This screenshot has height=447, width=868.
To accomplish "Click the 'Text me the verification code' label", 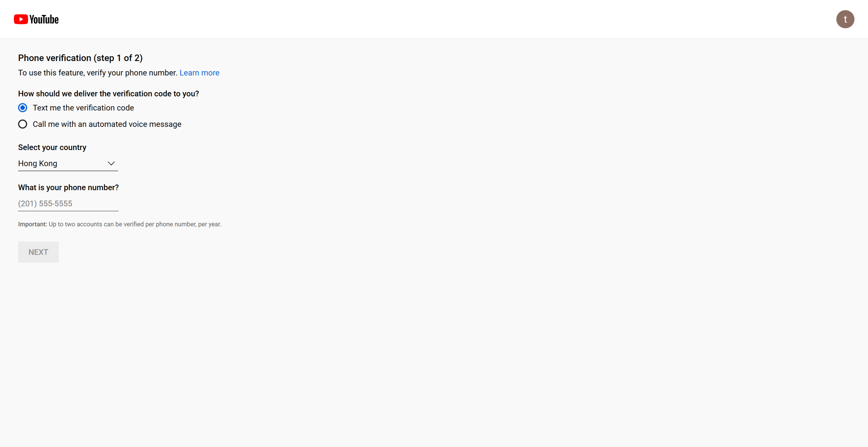I will [83, 108].
